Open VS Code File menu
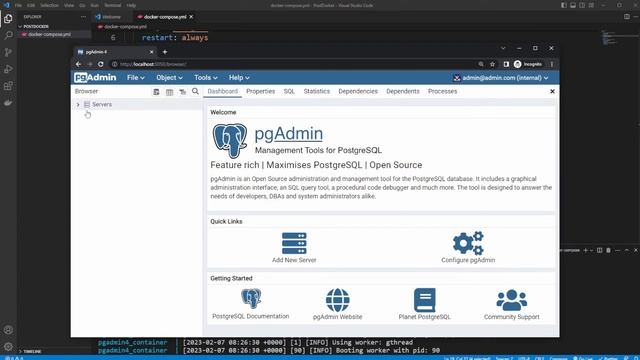 [x=18, y=5]
